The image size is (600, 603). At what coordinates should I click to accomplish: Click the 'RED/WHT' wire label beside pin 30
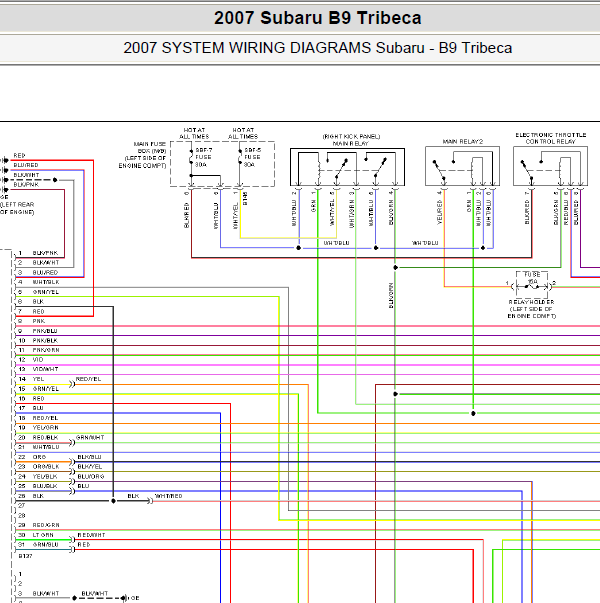point(91,535)
